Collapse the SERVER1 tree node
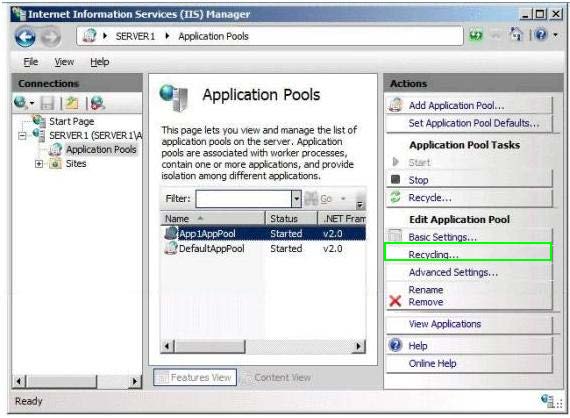570x418 pixels. (x=22, y=136)
